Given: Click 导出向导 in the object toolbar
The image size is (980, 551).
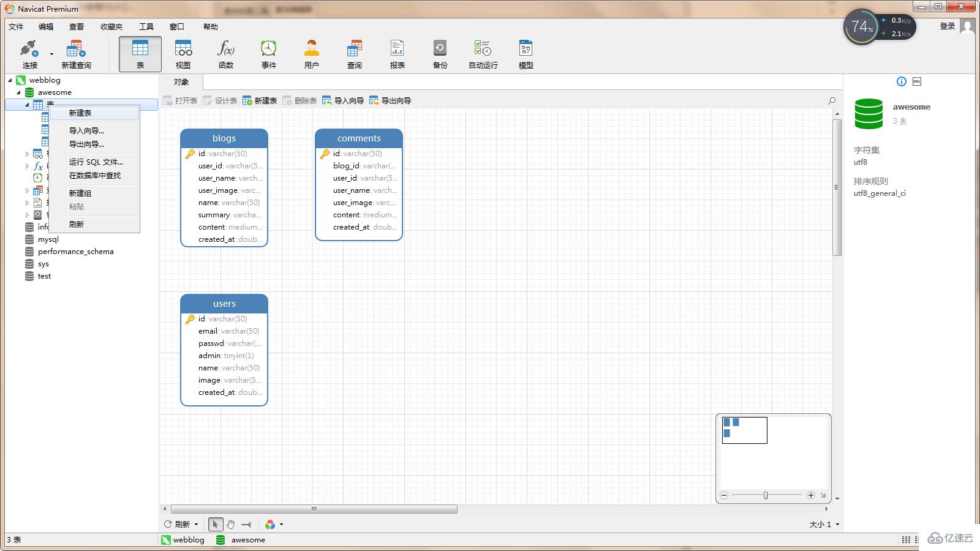Looking at the screenshot, I should 390,100.
